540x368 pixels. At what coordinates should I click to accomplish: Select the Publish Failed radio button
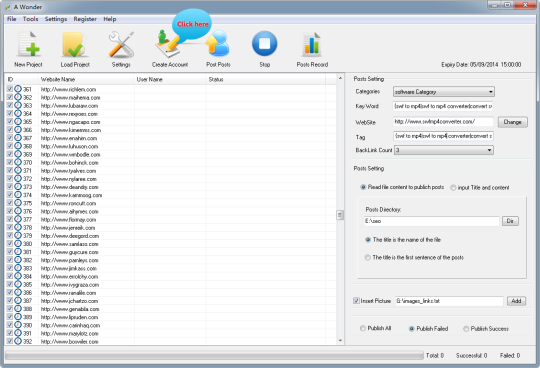click(x=412, y=328)
